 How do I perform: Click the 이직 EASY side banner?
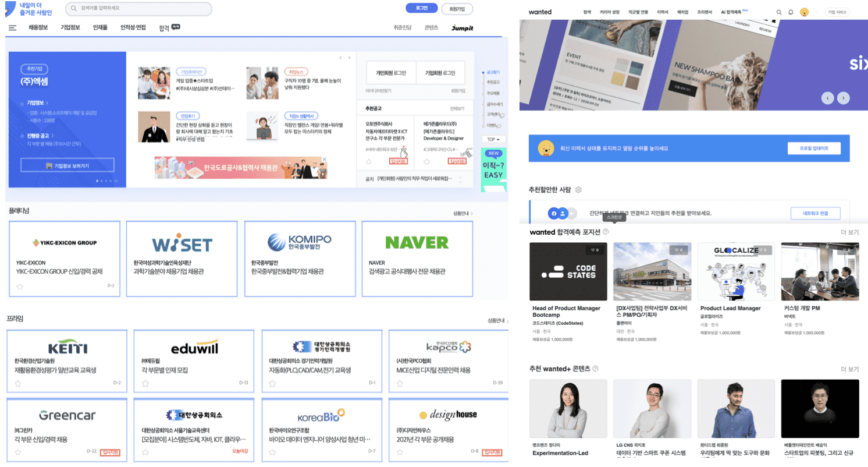point(493,169)
